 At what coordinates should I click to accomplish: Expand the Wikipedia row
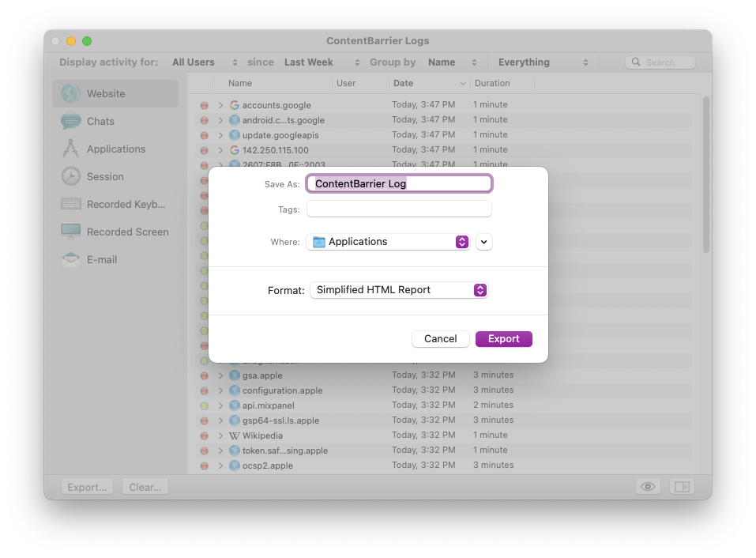(x=220, y=435)
